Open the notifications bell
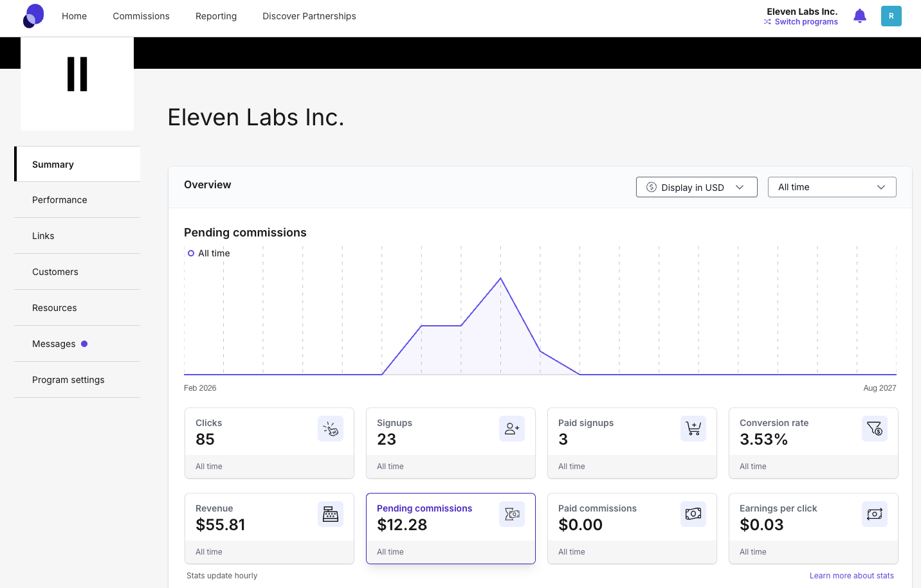Screen dimensions: 921x588 coord(860,16)
